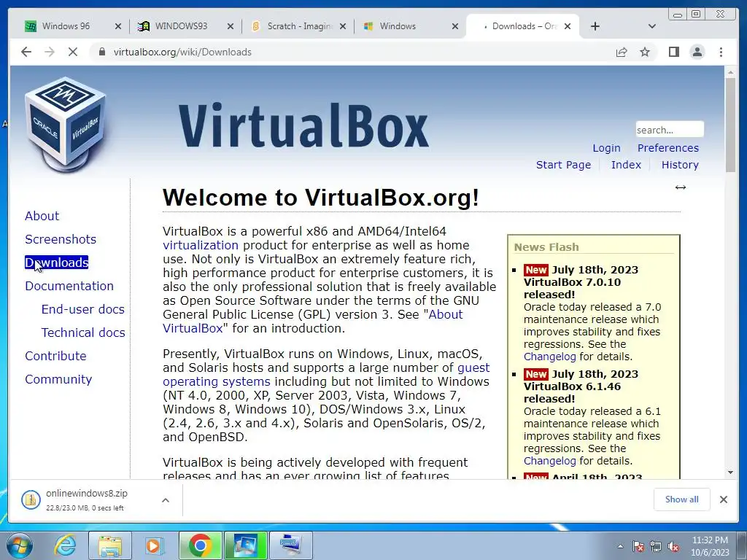
Task: Open the Community link
Action: (x=58, y=379)
